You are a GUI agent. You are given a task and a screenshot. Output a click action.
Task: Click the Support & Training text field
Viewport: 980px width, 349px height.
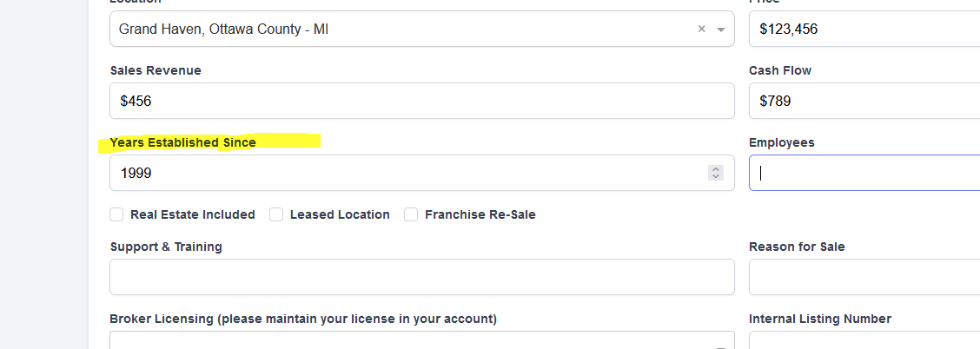[x=421, y=277]
